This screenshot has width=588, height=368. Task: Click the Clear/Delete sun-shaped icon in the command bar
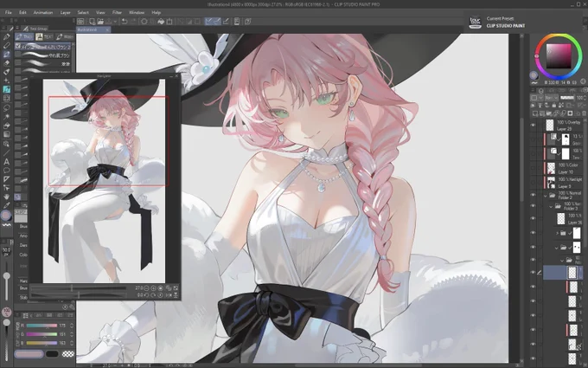[144, 22]
